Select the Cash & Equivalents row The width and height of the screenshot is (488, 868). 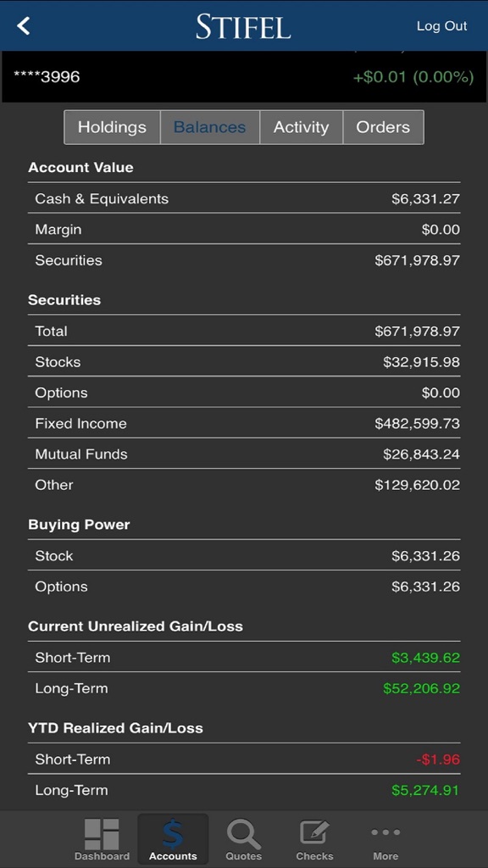[244, 198]
